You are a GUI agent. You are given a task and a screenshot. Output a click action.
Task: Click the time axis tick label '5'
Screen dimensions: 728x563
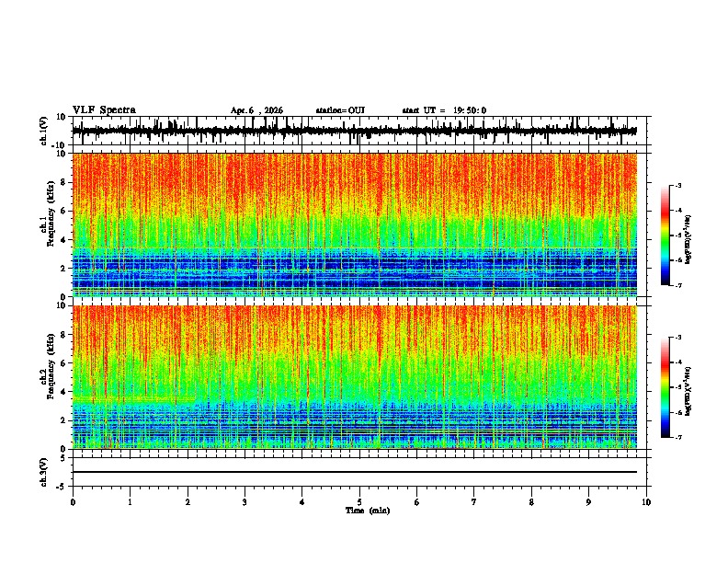tap(359, 502)
